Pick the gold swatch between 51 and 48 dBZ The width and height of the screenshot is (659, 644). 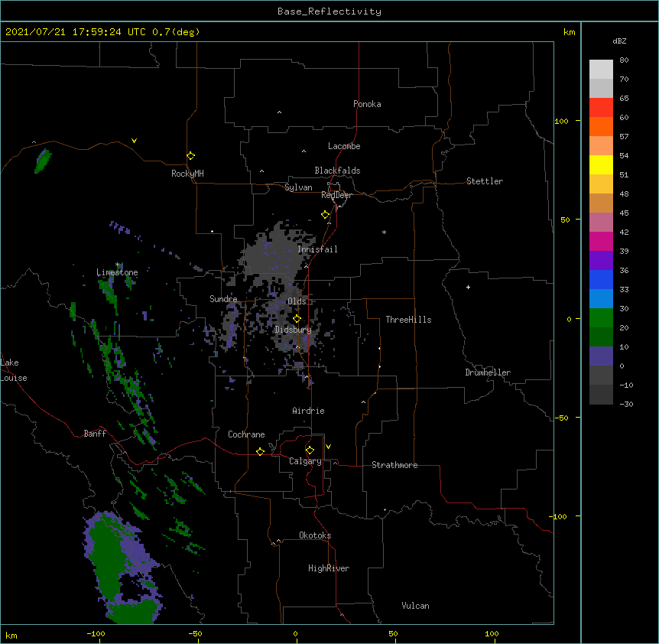(601, 184)
